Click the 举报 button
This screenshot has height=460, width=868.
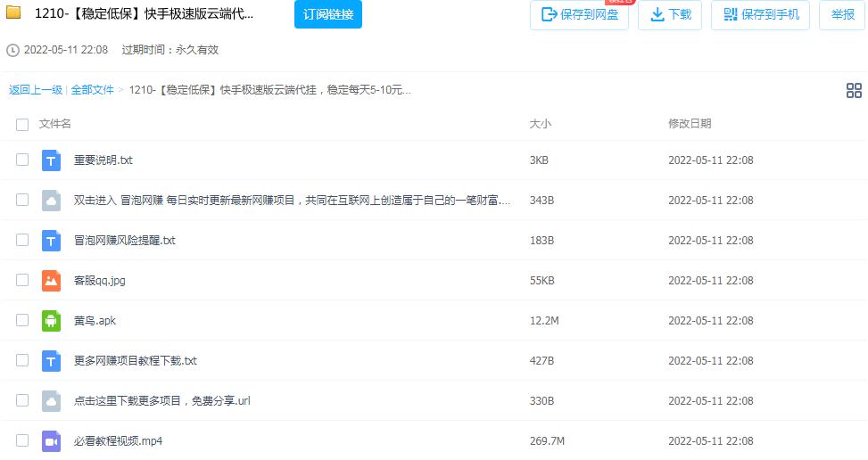[842, 14]
